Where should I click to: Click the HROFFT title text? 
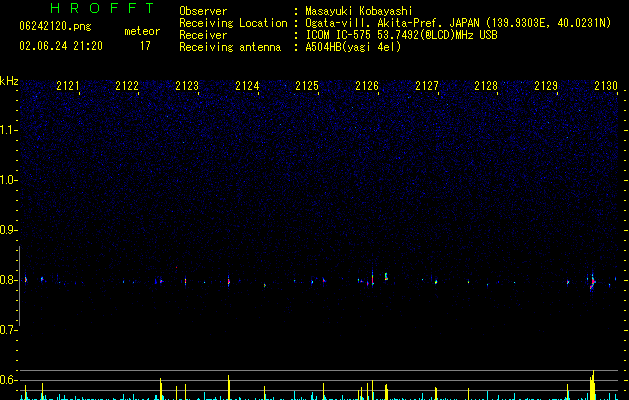(103, 8)
